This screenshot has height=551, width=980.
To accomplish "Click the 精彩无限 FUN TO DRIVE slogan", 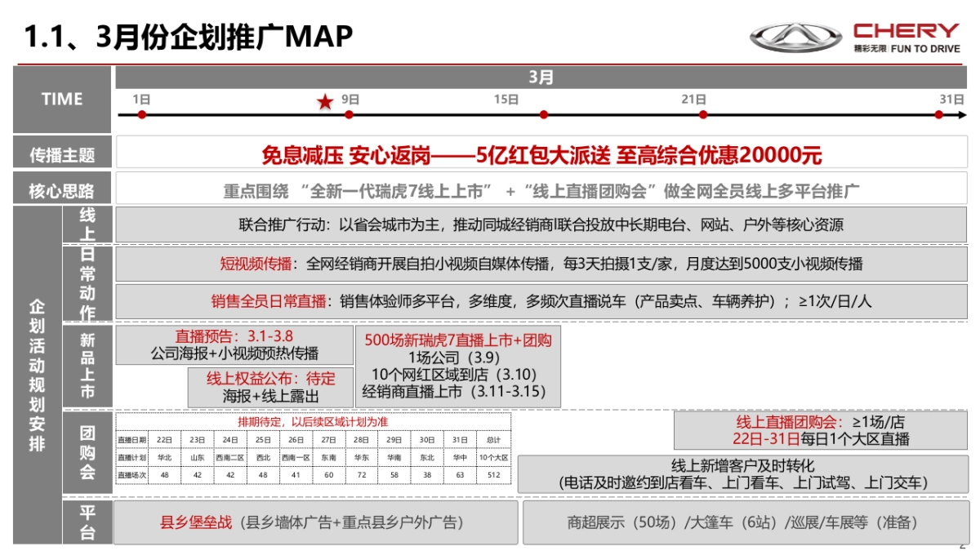I will [906, 47].
